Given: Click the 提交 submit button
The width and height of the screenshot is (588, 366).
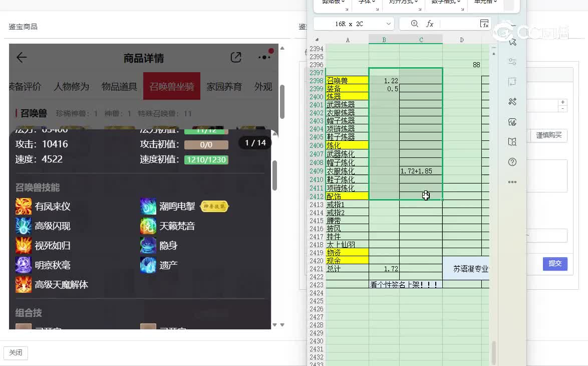Looking at the screenshot, I should tap(555, 263).
